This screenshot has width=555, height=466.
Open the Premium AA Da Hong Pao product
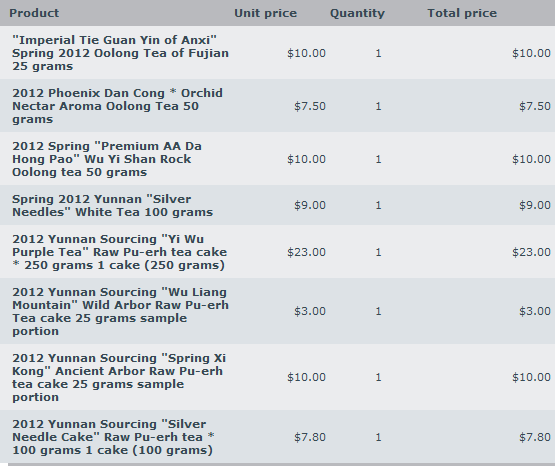coord(107,159)
